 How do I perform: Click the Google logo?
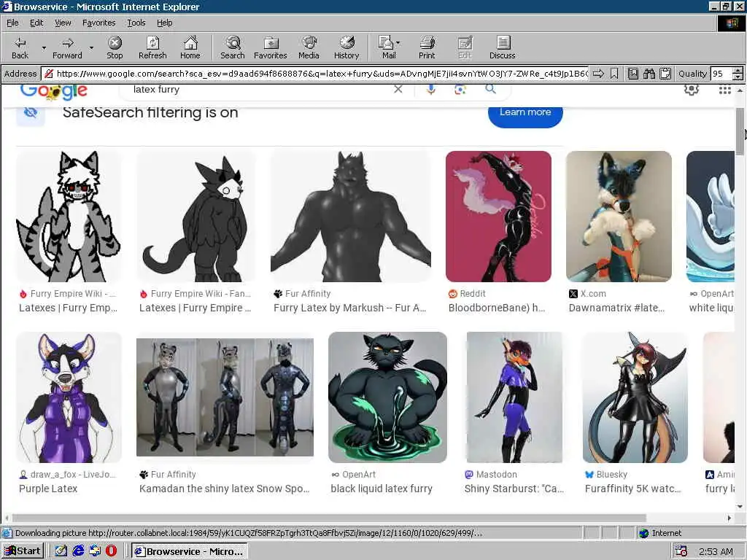point(54,91)
